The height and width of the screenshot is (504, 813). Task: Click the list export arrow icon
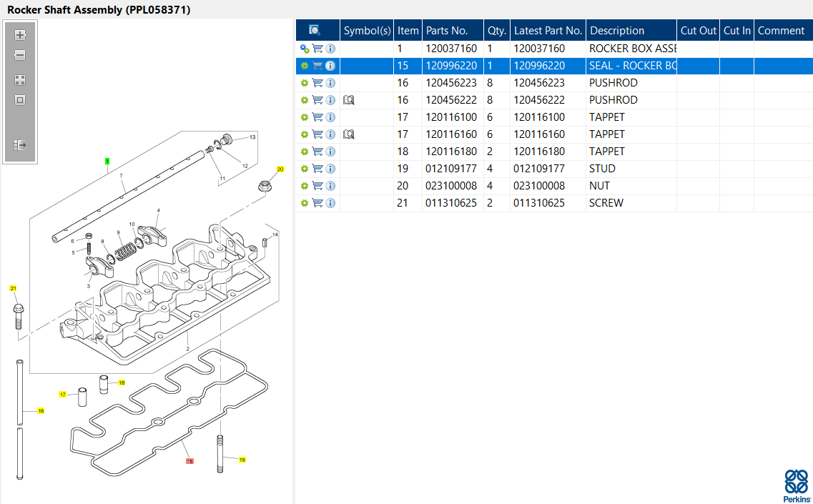pyautogui.click(x=20, y=145)
